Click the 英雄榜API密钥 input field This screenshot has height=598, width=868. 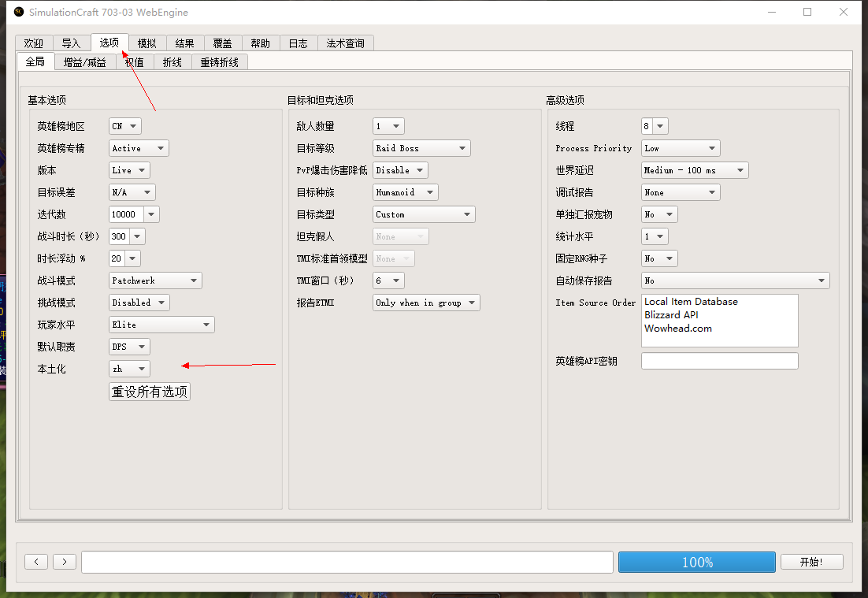point(719,360)
